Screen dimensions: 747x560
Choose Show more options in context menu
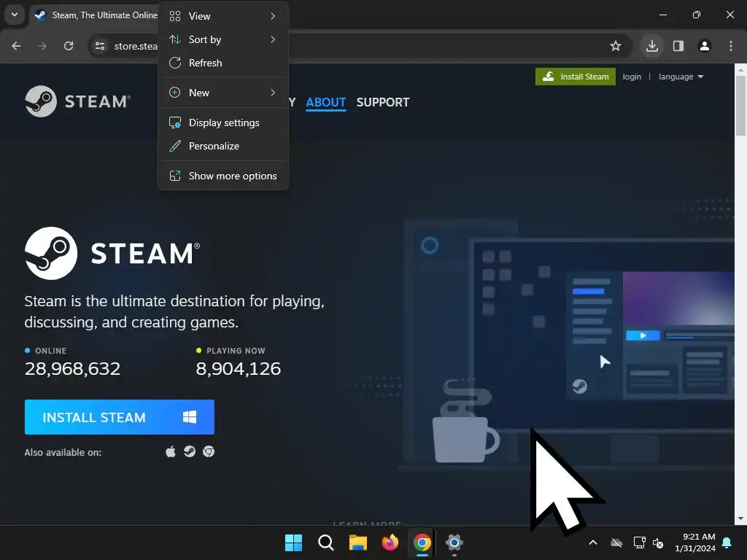pyautogui.click(x=223, y=176)
